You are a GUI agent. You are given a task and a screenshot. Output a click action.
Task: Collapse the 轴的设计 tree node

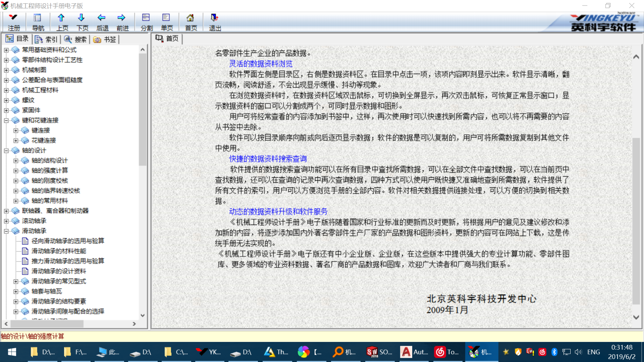[6, 150]
